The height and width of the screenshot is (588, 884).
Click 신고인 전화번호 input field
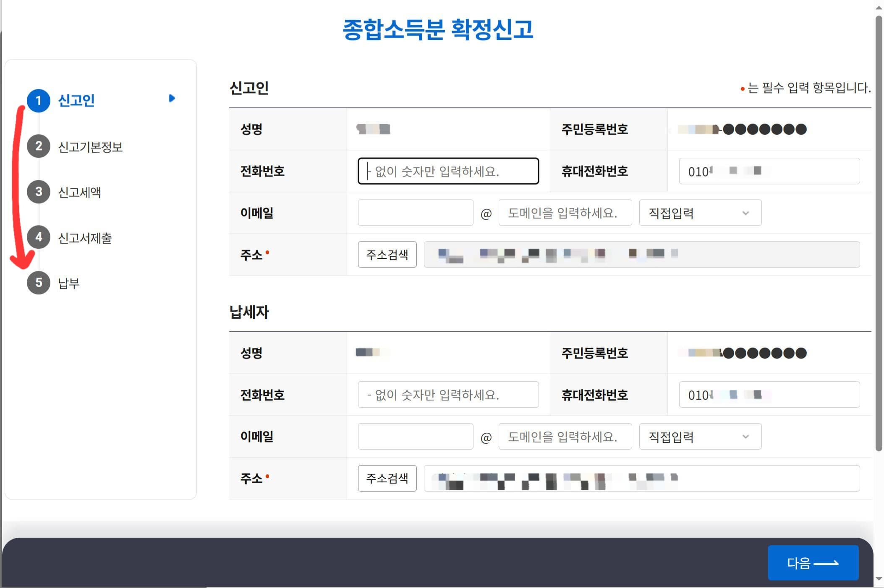tap(448, 171)
